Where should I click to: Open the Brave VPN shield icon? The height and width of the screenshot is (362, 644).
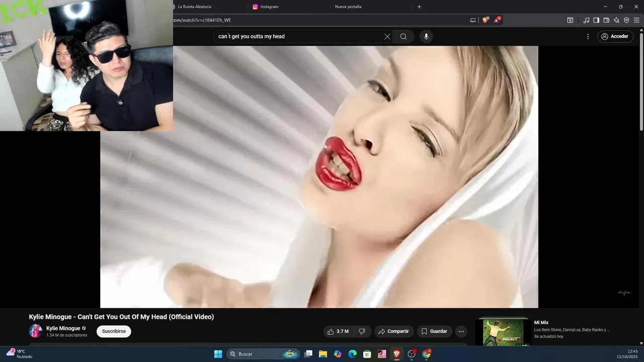pos(626,20)
